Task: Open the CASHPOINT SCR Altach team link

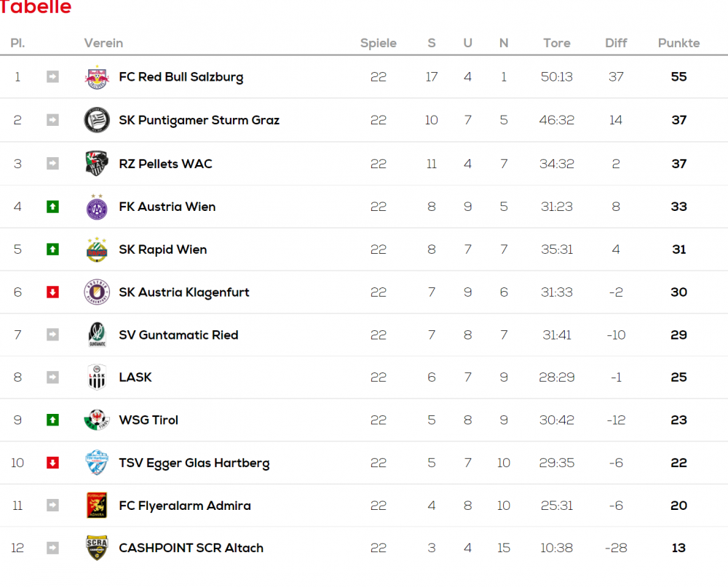Action: [191, 548]
